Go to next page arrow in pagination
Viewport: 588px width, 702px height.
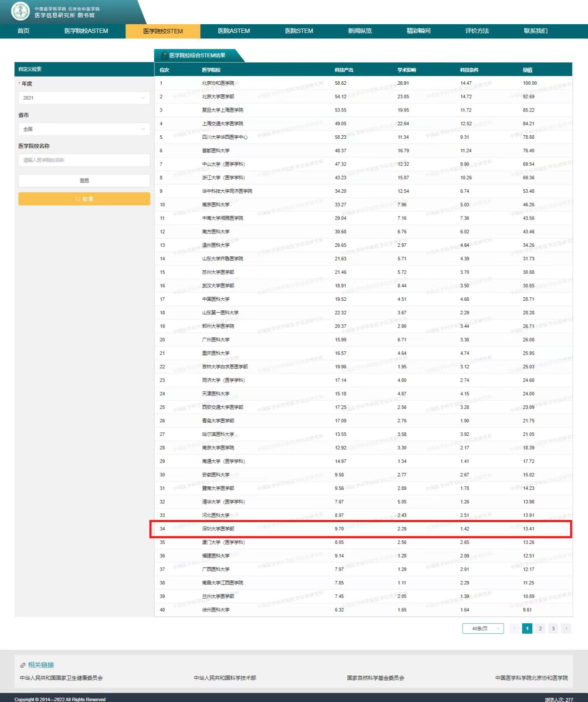tap(566, 629)
